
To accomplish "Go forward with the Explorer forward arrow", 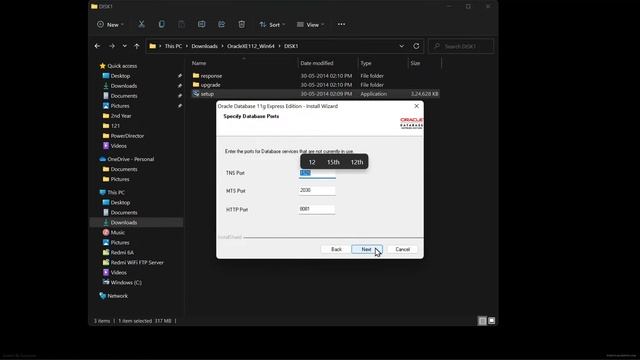I will pos(111,46).
